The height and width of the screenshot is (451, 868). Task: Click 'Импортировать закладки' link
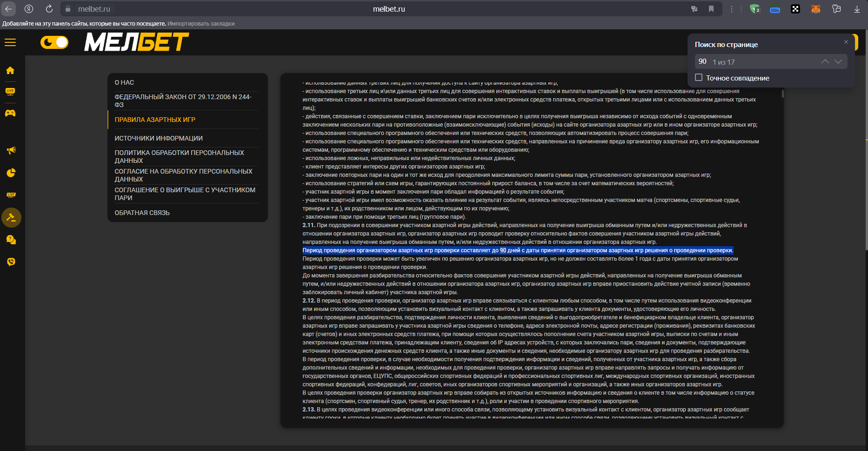[201, 24]
